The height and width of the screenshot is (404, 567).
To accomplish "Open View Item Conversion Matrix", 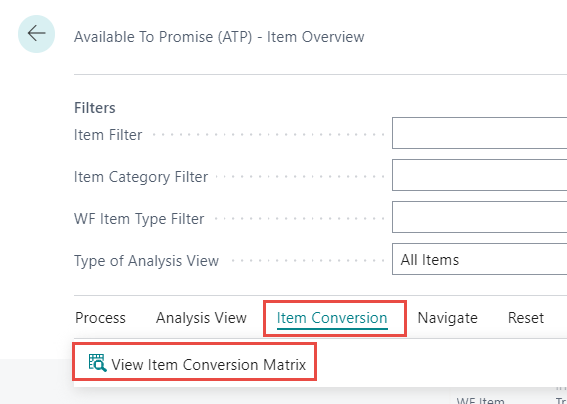I will [x=197, y=364].
